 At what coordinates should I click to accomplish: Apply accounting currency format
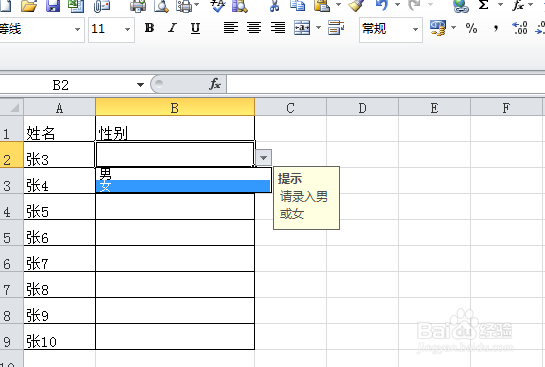438,28
